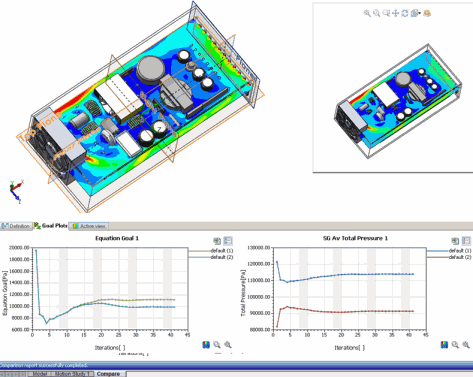Toggle legend for SG Av Total Pressure chart

pyautogui.click(x=466, y=241)
